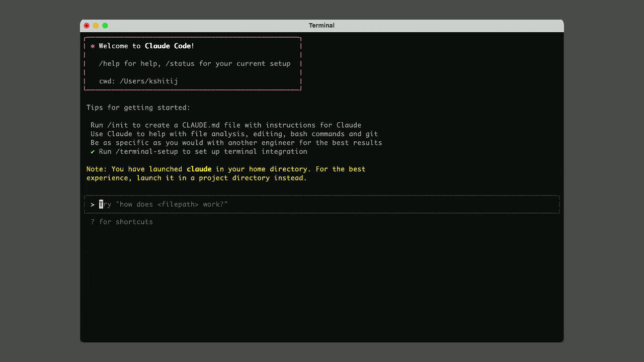This screenshot has width=644, height=362.
Task: Maximize Terminal using the green button
Action: pos(105,26)
